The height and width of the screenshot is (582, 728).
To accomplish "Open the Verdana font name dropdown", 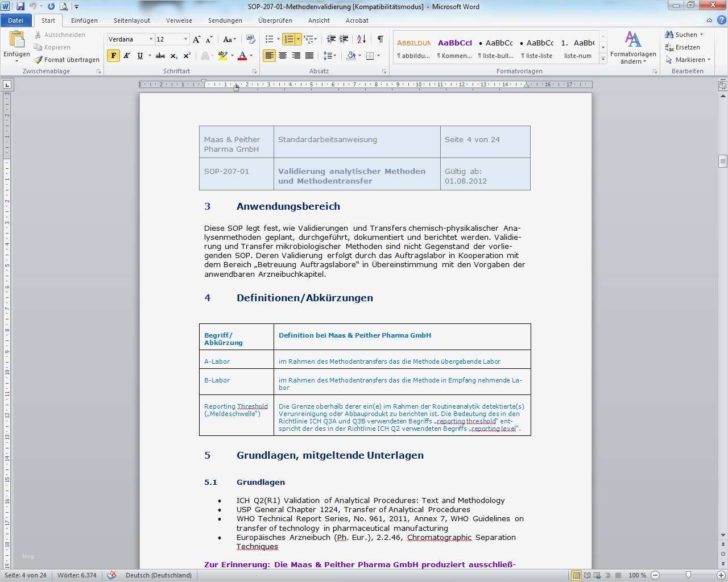I will [x=151, y=39].
